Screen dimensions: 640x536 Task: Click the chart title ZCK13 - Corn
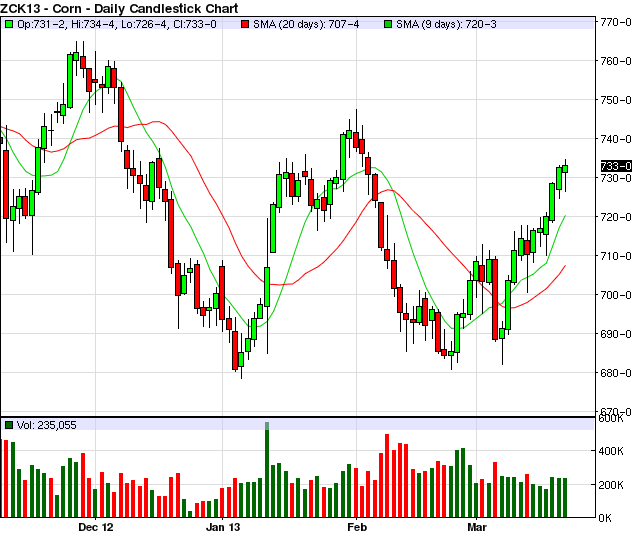click(119, 8)
